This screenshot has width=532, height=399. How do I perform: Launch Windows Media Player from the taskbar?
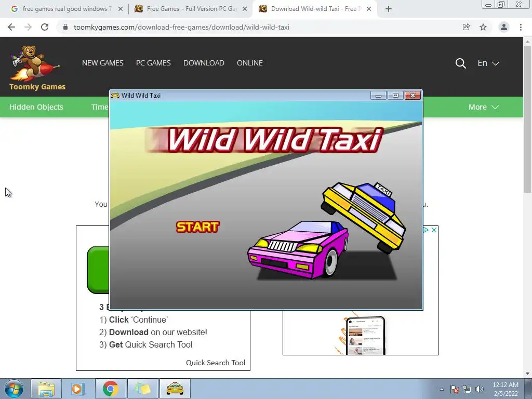click(78, 389)
